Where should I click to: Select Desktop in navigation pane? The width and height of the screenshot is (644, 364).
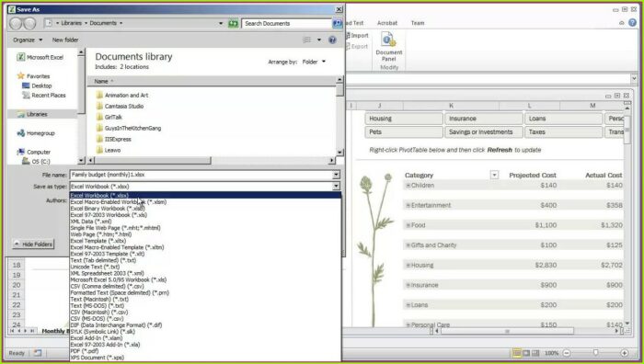37,85
